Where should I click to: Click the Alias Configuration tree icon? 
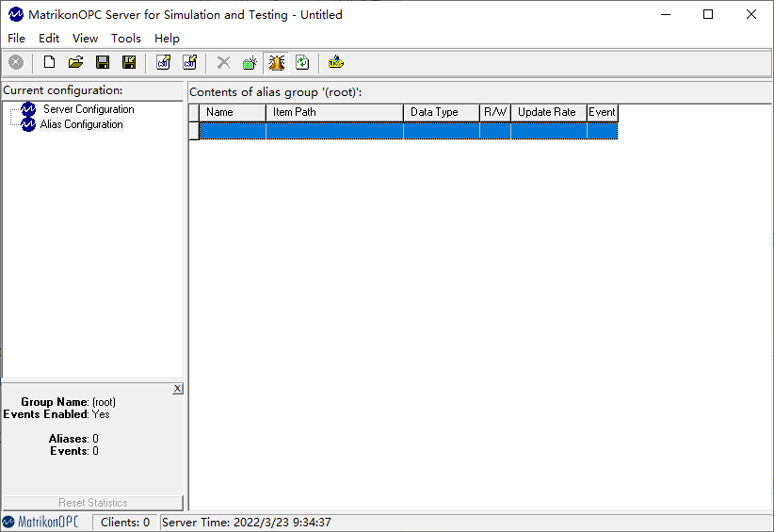(28, 124)
